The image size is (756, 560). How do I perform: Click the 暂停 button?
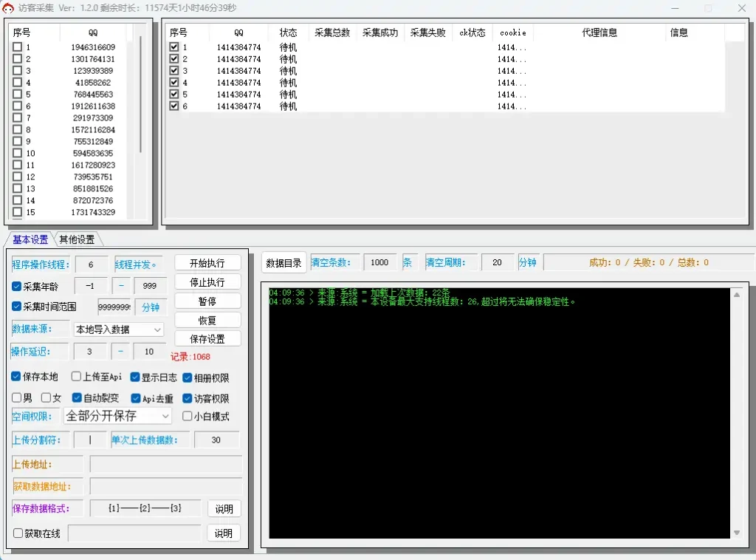[207, 301]
